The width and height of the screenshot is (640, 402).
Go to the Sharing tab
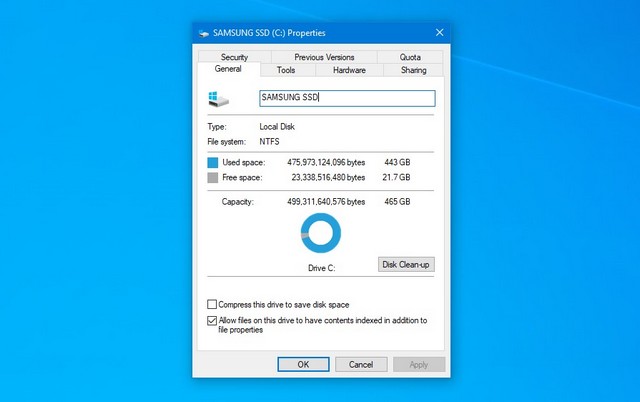pos(413,70)
